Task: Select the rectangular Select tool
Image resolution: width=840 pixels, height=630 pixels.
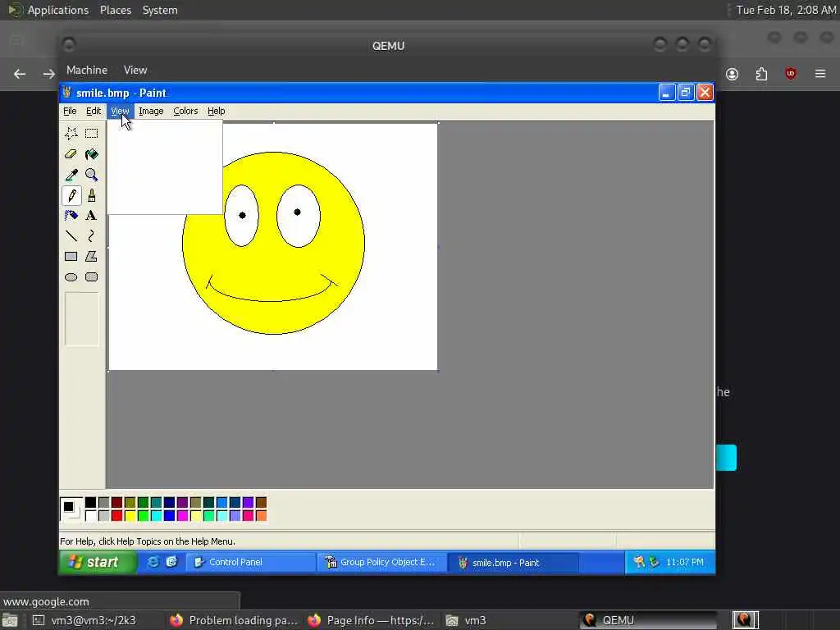Action: click(91, 134)
